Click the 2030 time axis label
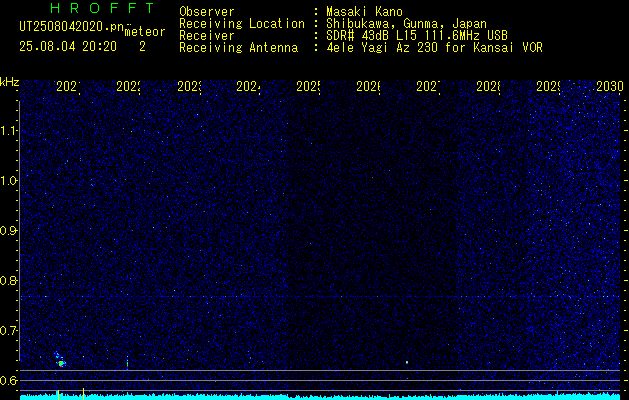This screenshot has width=629, height=400. point(609,86)
